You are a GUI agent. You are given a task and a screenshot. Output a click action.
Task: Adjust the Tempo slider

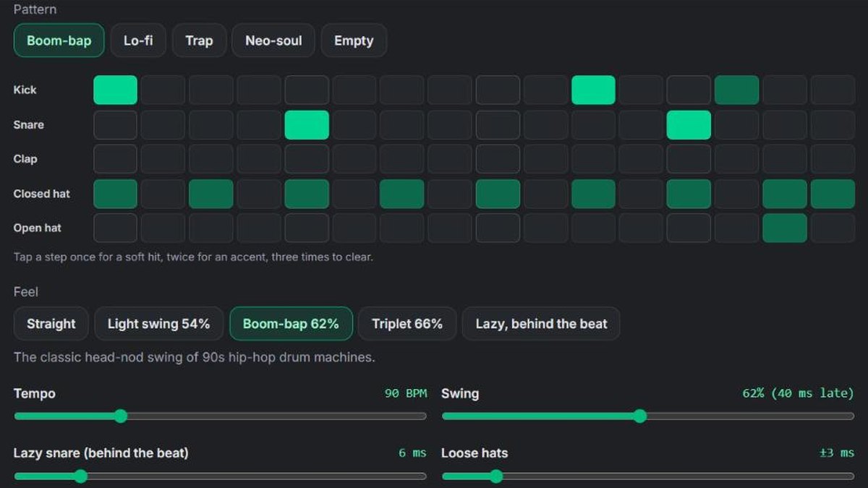220,416
